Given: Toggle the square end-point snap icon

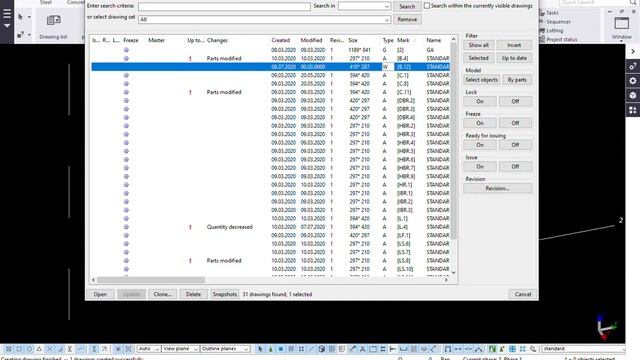Looking at the screenshot, I should tap(19, 349).
